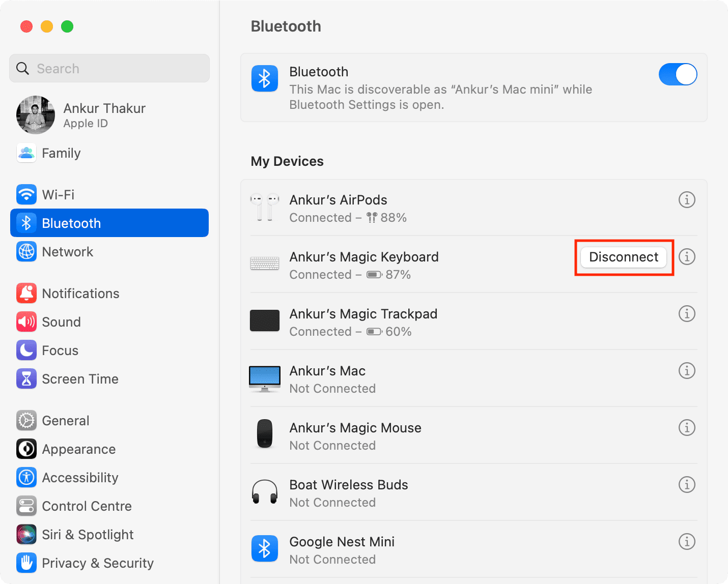
Task: Select the "Ankur's AirPods" name
Action: pyautogui.click(x=338, y=200)
